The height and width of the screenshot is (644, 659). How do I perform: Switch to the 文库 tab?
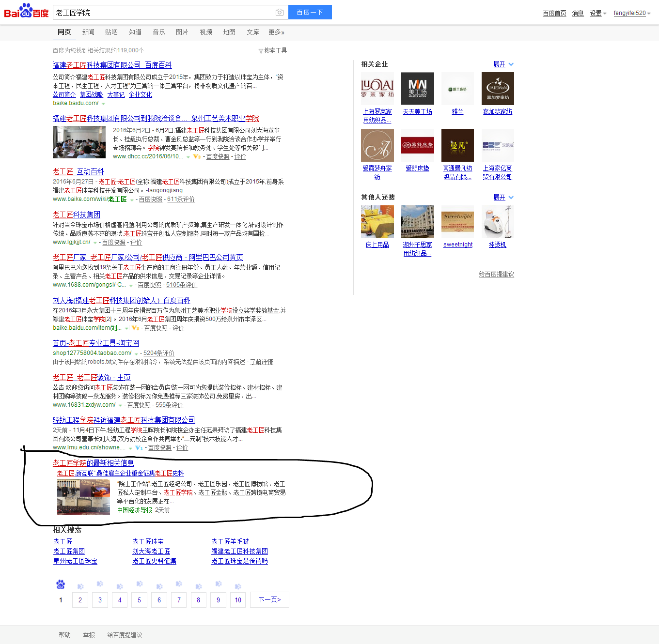[x=253, y=32]
